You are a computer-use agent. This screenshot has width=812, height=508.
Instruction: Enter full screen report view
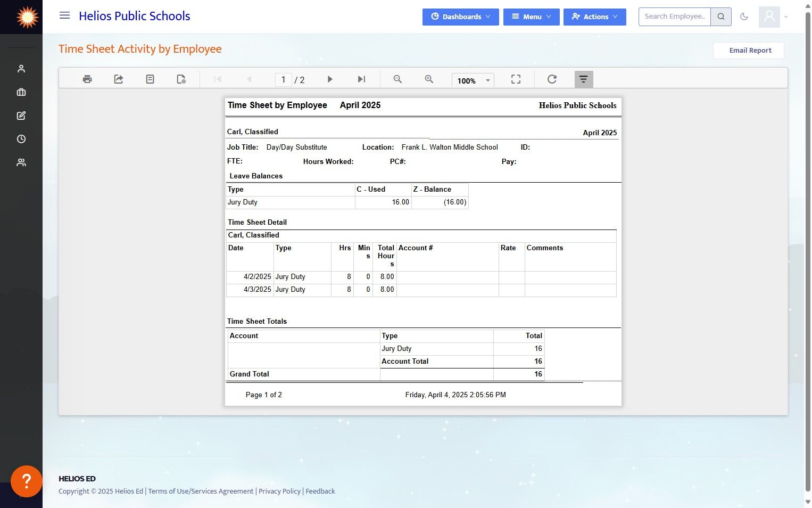(516, 79)
